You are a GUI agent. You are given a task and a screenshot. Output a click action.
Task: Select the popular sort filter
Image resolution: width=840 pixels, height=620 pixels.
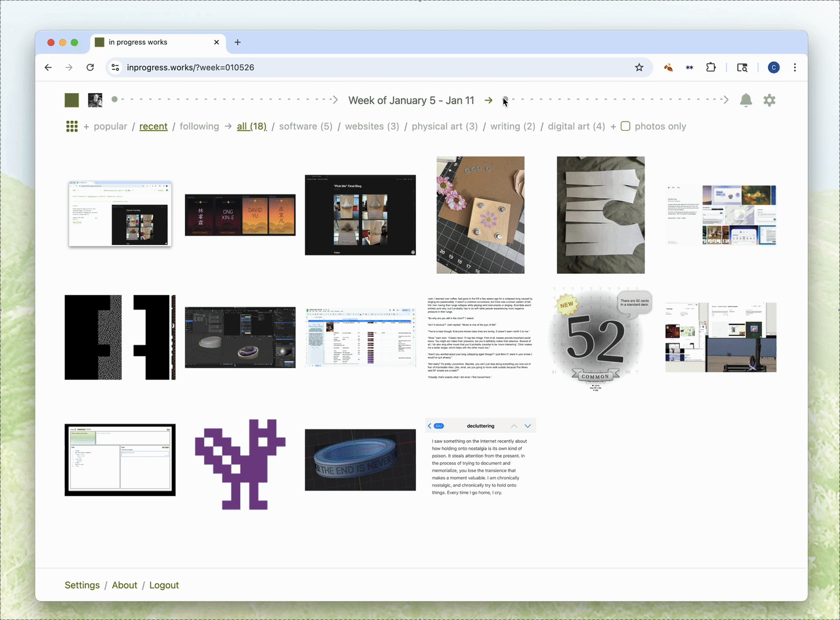(110, 126)
